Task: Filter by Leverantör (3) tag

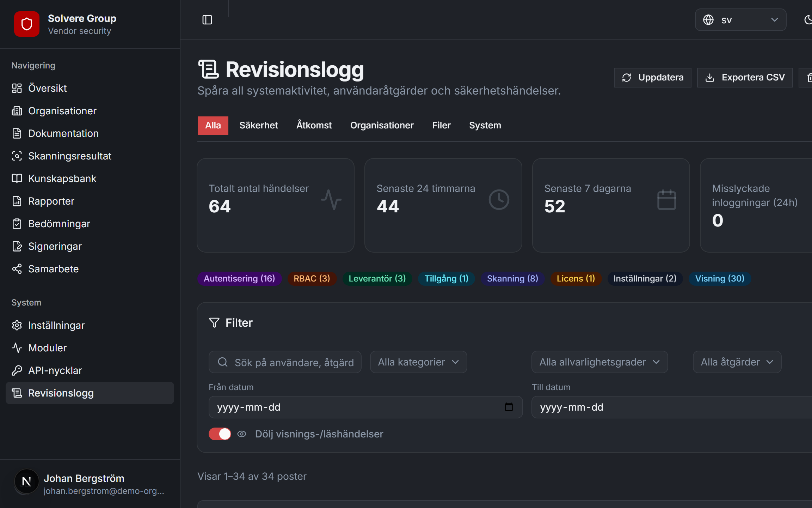Action: (x=377, y=278)
